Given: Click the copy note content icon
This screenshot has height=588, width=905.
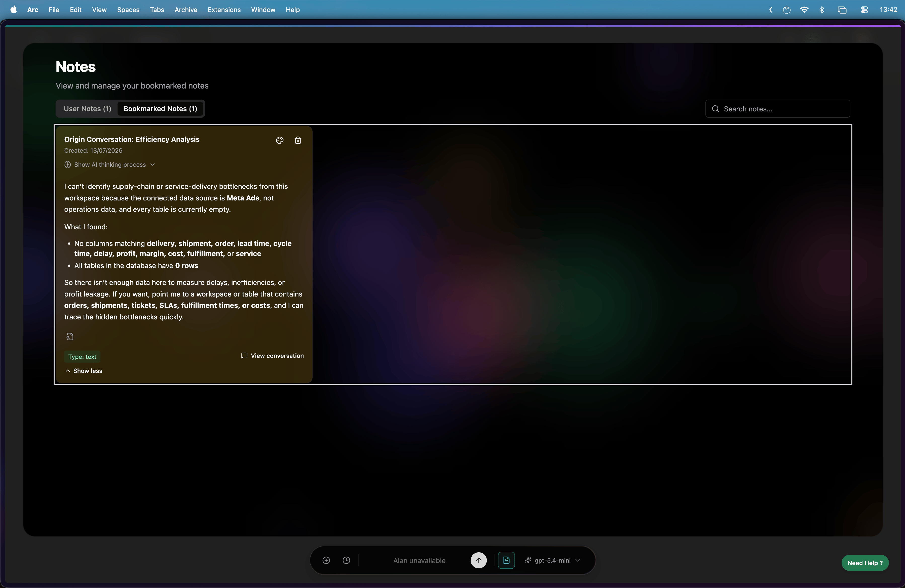Looking at the screenshot, I should coord(70,337).
